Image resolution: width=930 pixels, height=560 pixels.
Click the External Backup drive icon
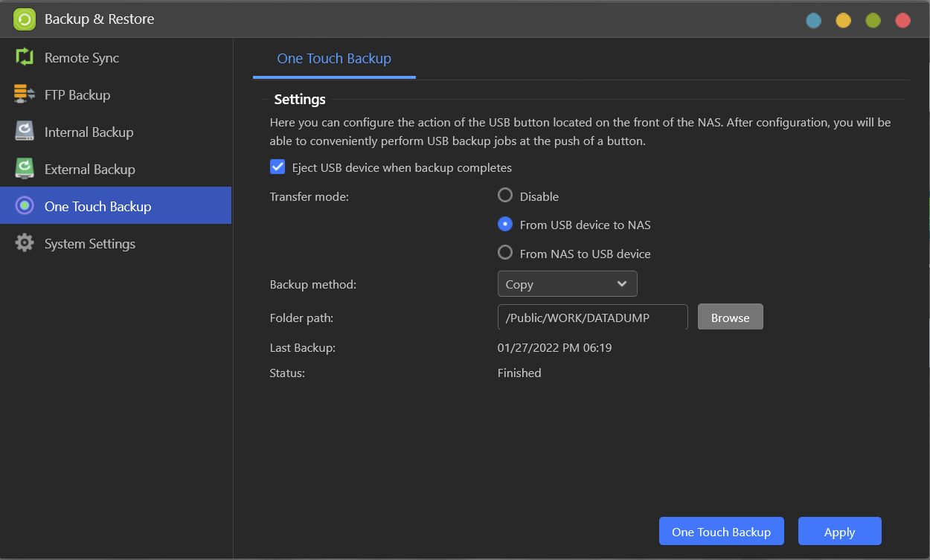[25, 169]
